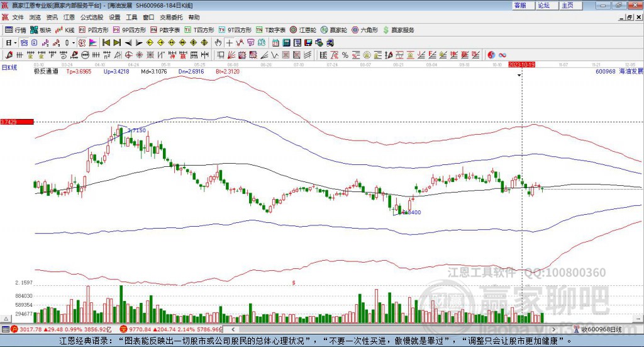This screenshot has width=644, height=347.
Task: Open the calculator icon
Action: (x=287, y=43)
